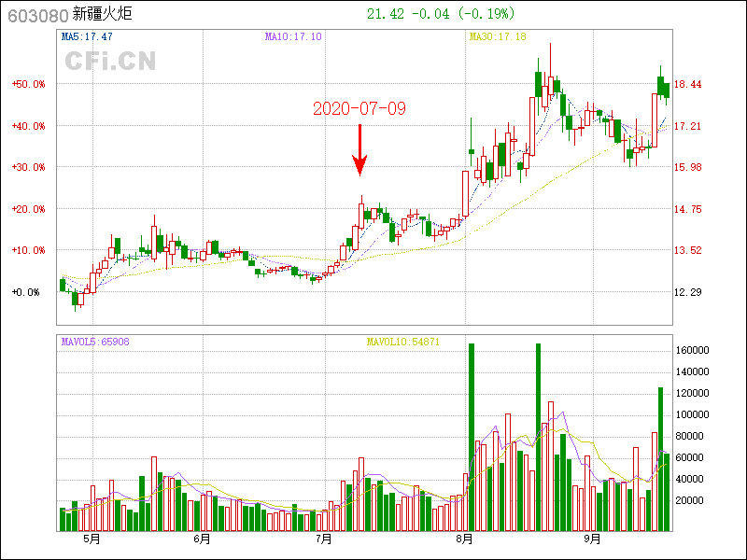
Task: Click the 7月 month axis label
Action: (x=323, y=539)
